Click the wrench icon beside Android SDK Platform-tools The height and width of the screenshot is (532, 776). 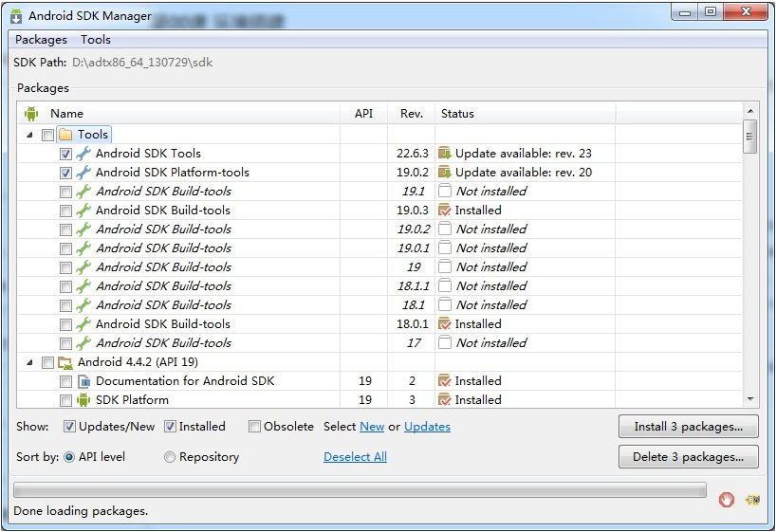[83, 173]
